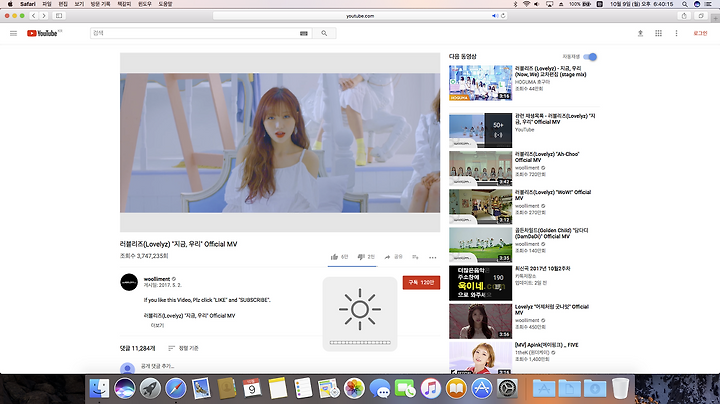Open the Apink FIVE video thumbnail
Viewport: 720px width, 404px height.
coord(480,358)
